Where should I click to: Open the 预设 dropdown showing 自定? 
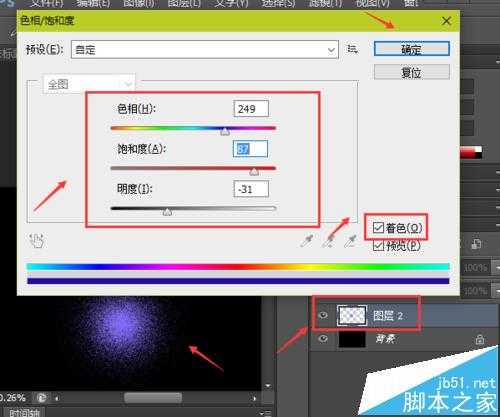click(x=205, y=50)
